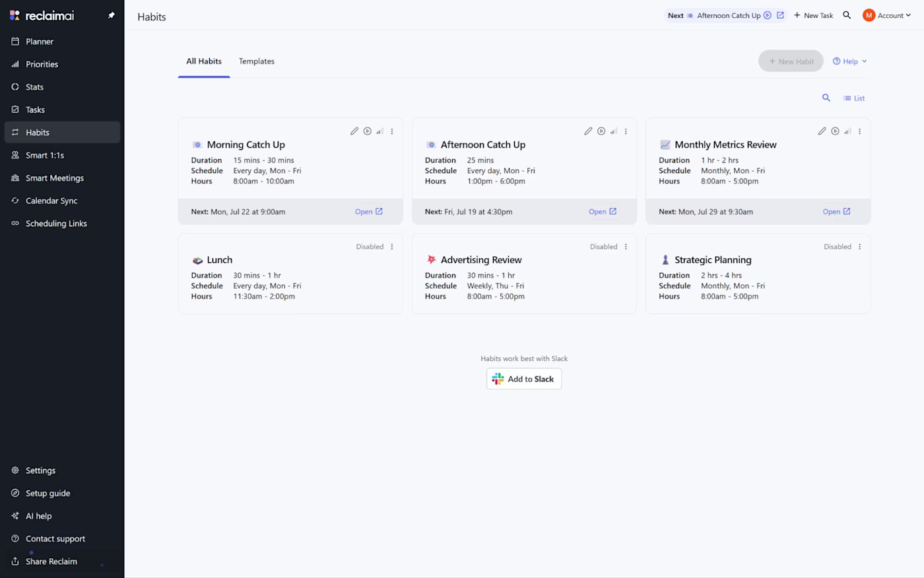
Task: Expand the Help dropdown
Action: (x=849, y=61)
